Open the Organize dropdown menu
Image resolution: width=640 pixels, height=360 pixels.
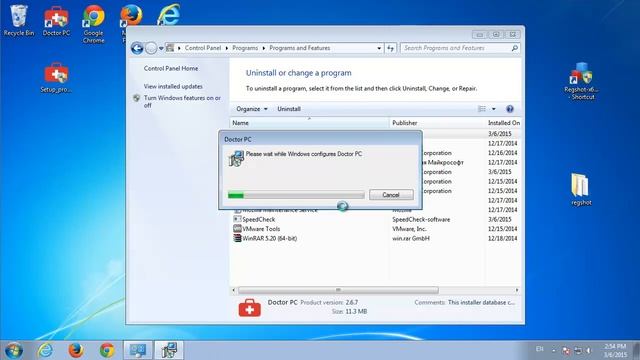point(252,109)
